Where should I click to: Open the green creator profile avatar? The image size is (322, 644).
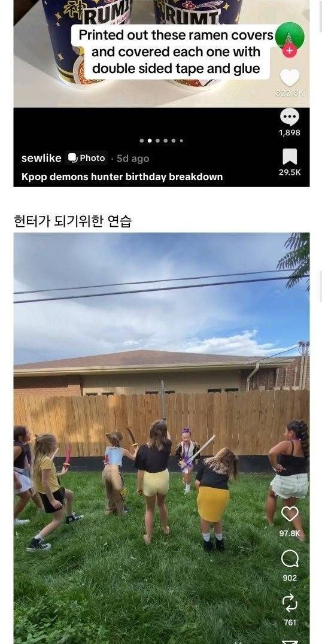coord(290,37)
